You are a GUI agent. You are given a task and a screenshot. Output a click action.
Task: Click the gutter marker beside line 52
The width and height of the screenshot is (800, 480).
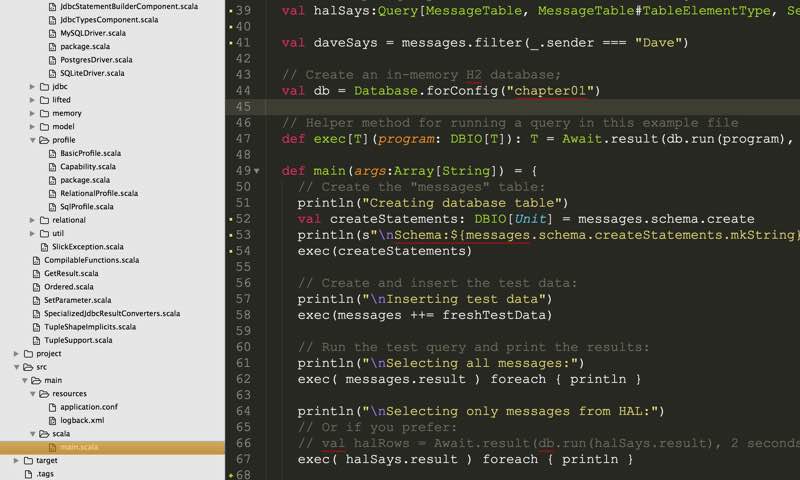[230, 219]
